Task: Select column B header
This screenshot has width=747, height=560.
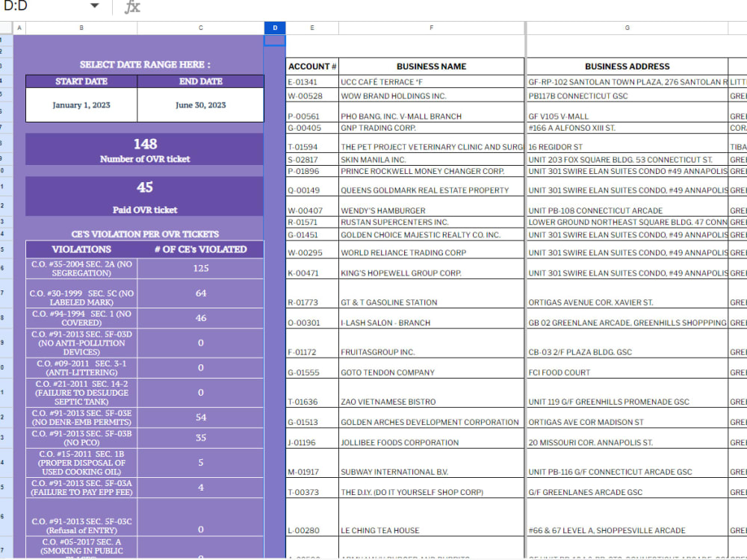Action: coord(81,28)
